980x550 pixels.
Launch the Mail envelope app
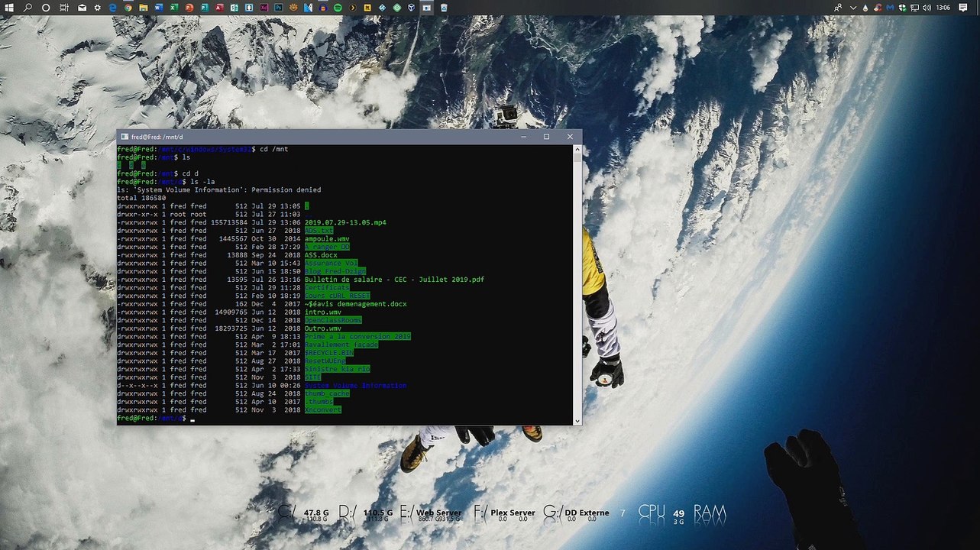coord(82,8)
